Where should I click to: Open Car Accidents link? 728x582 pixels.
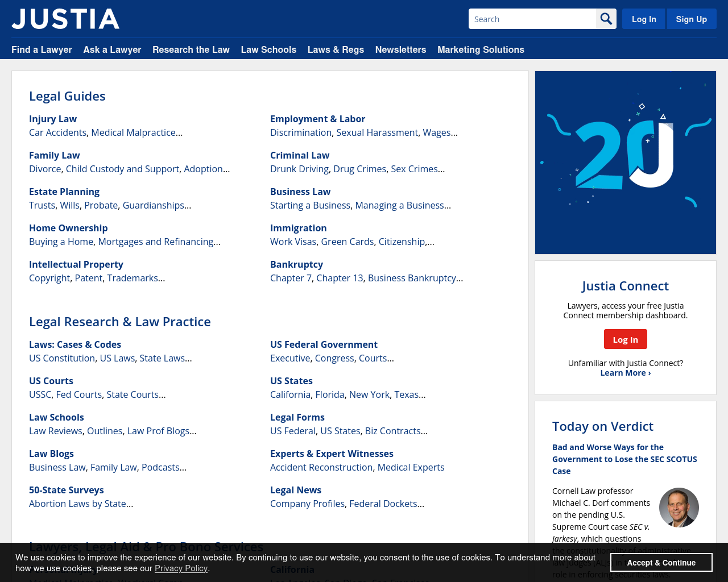pyautogui.click(x=57, y=132)
